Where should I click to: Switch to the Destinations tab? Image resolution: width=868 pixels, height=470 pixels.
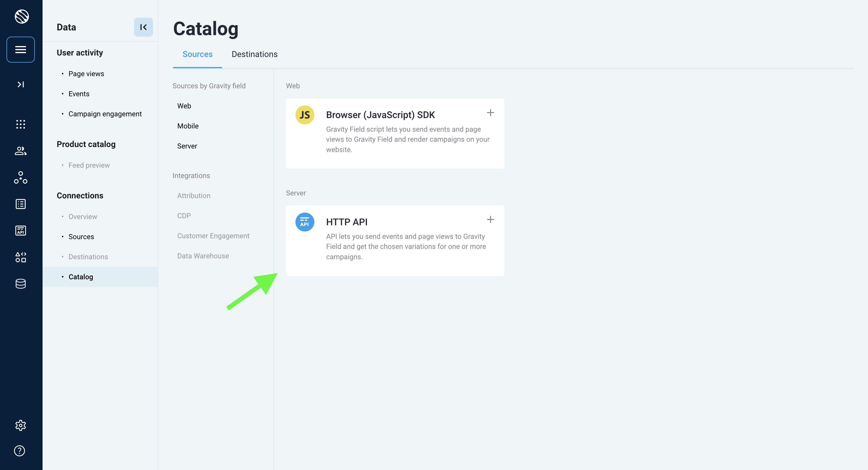tap(254, 54)
